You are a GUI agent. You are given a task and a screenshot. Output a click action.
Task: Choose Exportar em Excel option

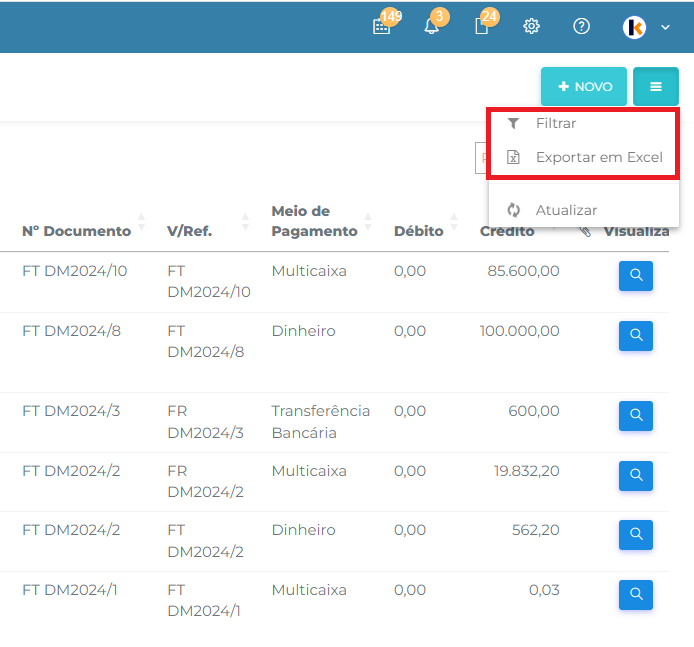(583, 157)
